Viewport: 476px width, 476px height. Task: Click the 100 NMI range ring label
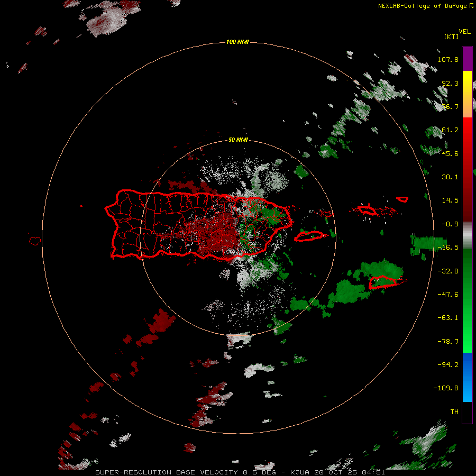[x=237, y=42]
